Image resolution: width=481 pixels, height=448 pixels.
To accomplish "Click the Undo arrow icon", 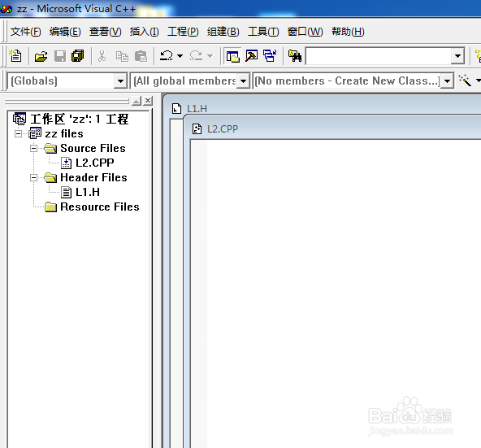I will click(167, 55).
